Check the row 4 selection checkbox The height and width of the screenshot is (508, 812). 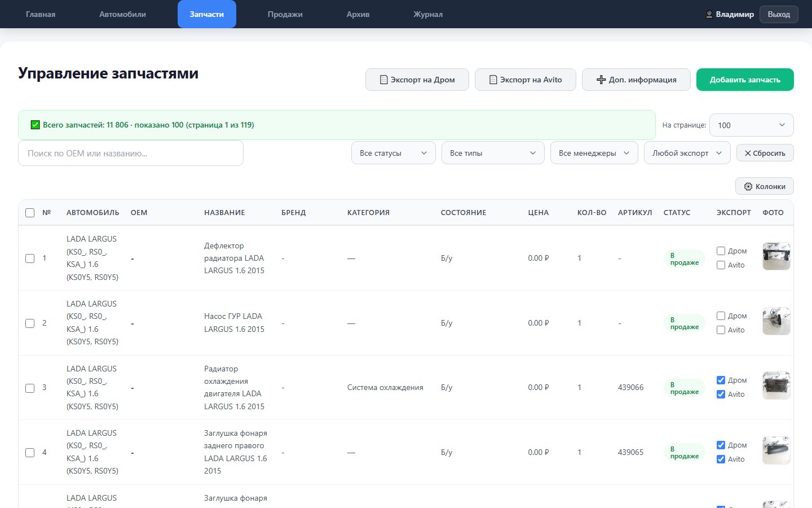30,453
